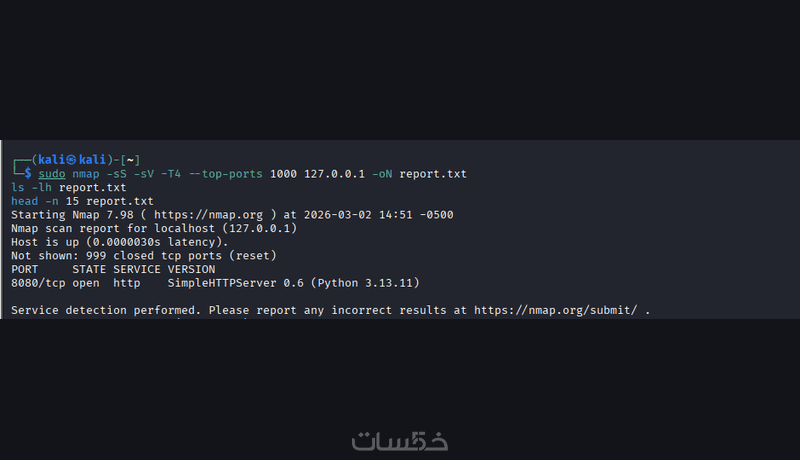Click the -T4 timing flag
Image resolution: width=800 pixels, height=460 pixels.
(x=171, y=174)
